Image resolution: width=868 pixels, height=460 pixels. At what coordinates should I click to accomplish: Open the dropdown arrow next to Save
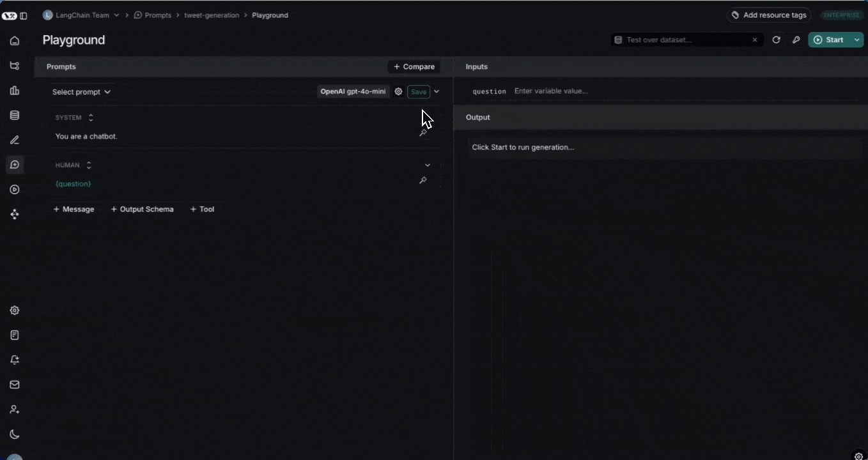(437, 92)
